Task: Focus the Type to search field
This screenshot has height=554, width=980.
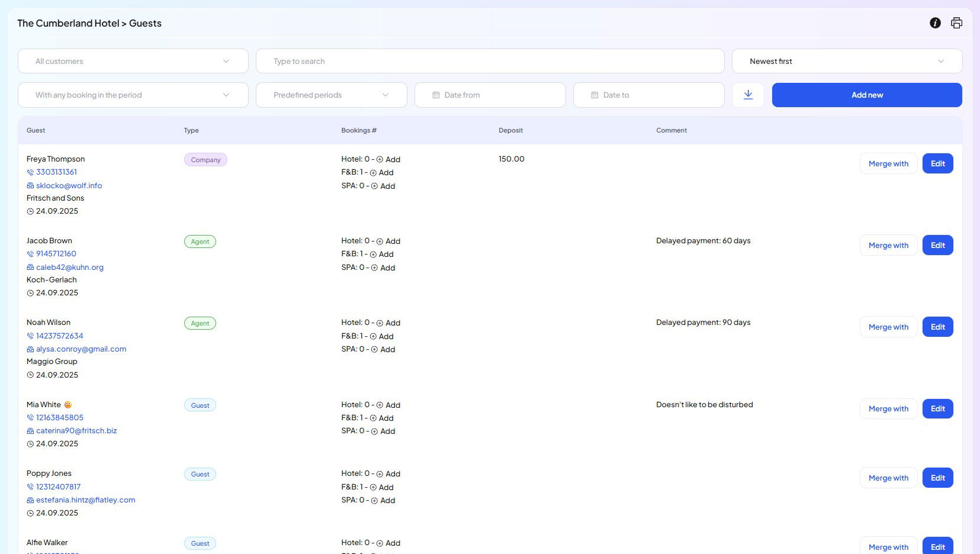Action: point(490,61)
